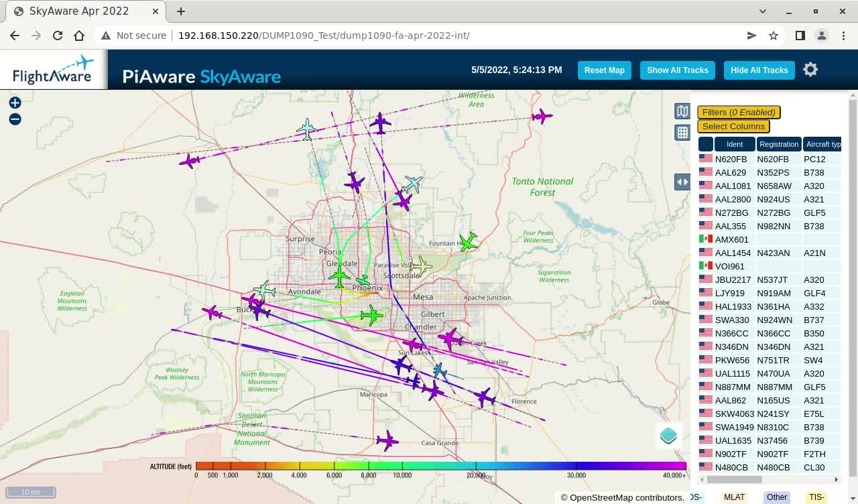Open the tab search dropdown arrow
Image resolution: width=858 pixels, height=504 pixels.
[763, 11]
